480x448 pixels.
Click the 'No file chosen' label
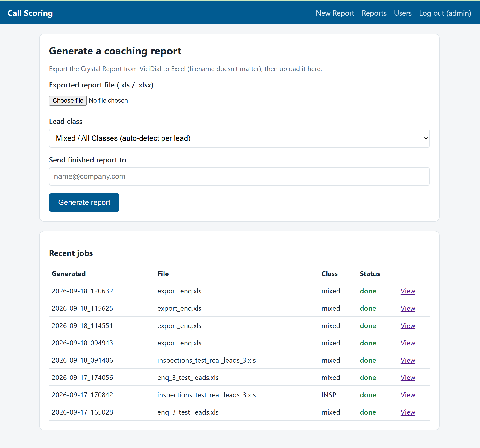pyautogui.click(x=108, y=101)
